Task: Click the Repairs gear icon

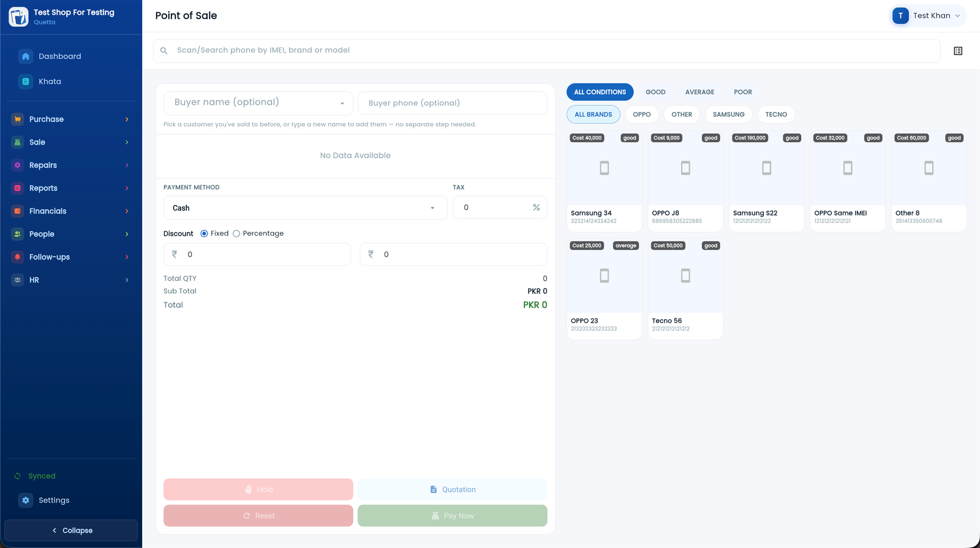Action: (17, 165)
